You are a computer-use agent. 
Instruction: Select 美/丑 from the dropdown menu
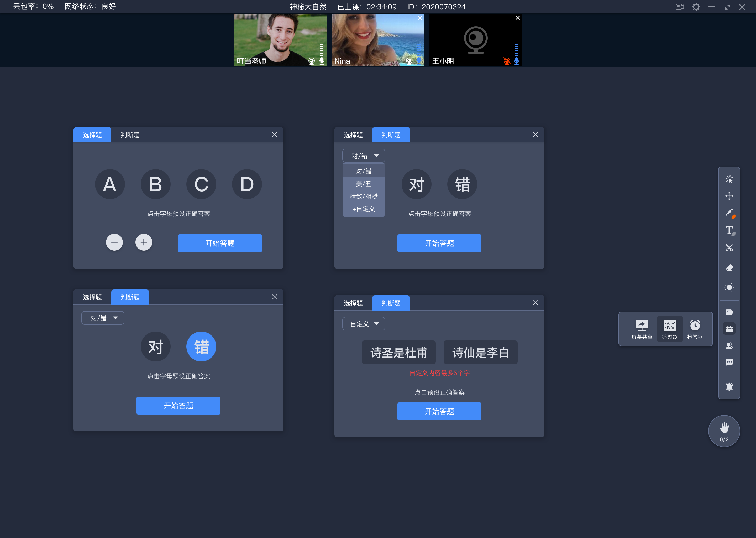362,183
